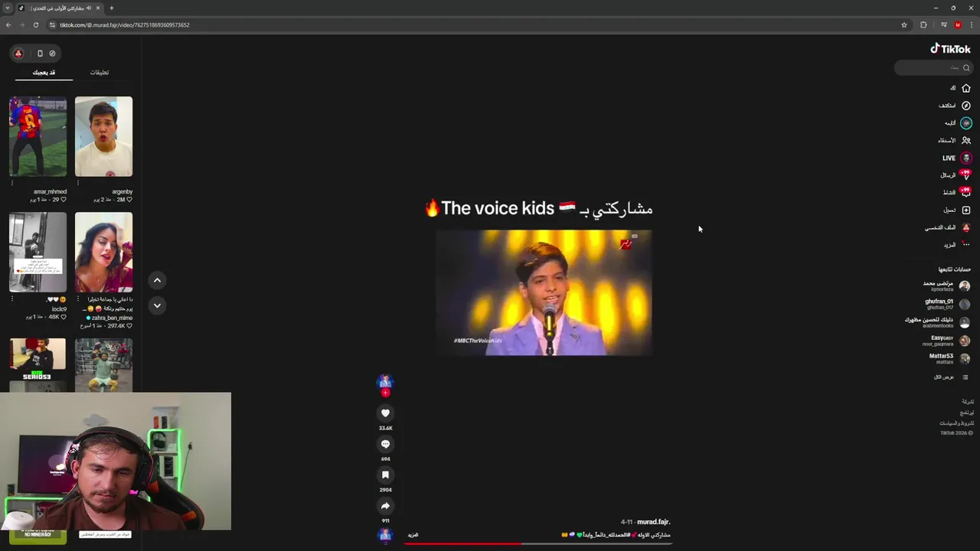The width and height of the screenshot is (980, 551).
Task: Open Chrome extensions puzzle icon
Action: tap(923, 24)
